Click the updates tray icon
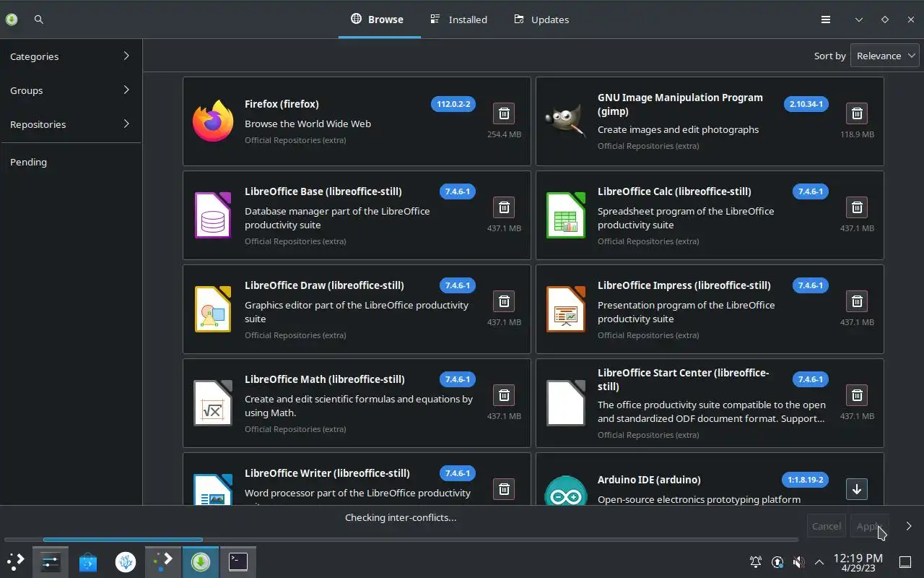924x578 pixels. [777, 561]
